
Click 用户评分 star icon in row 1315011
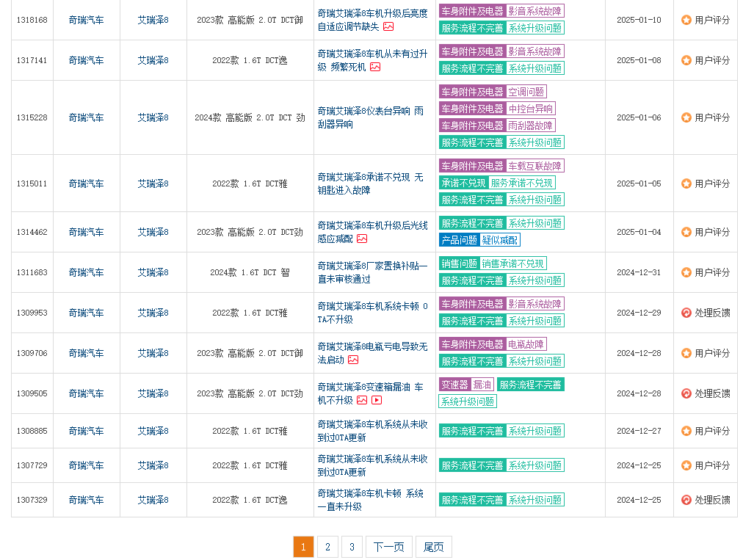pyautogui.click(x=686, y=183)
